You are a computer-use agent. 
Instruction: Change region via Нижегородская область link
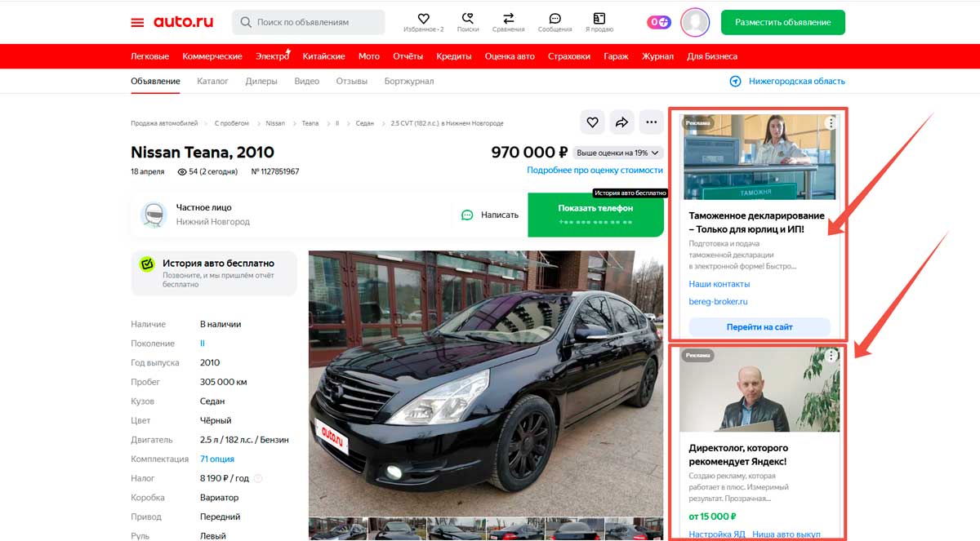797,82
